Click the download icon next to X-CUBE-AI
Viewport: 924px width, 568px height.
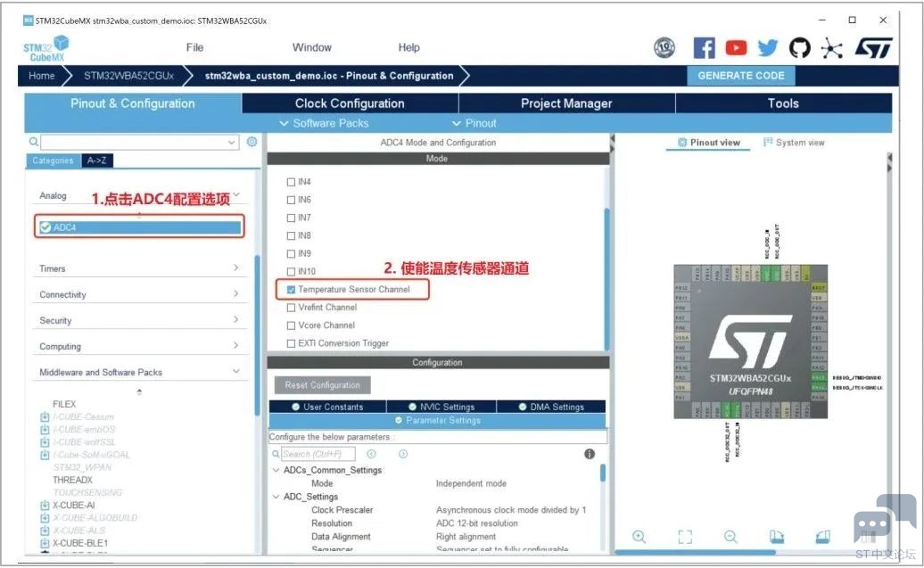pyautogui.click(x=45, y=505)
